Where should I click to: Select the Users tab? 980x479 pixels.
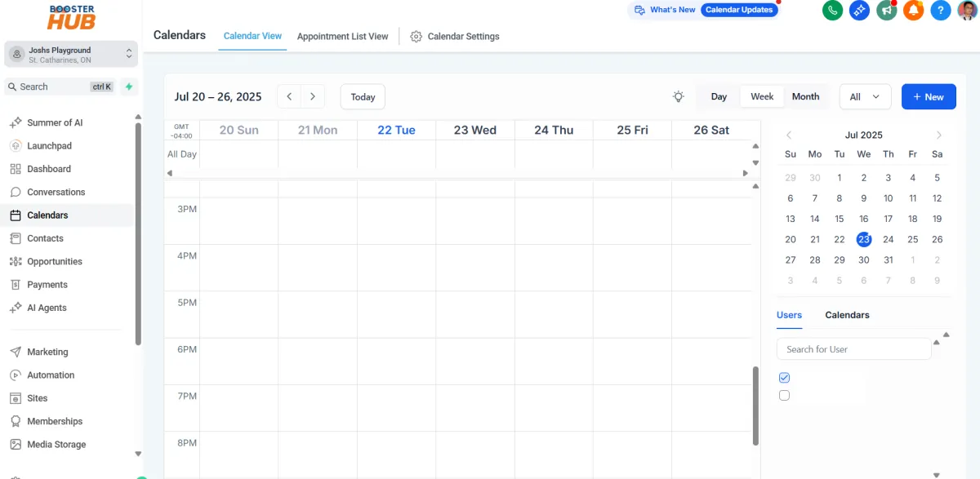789,315
